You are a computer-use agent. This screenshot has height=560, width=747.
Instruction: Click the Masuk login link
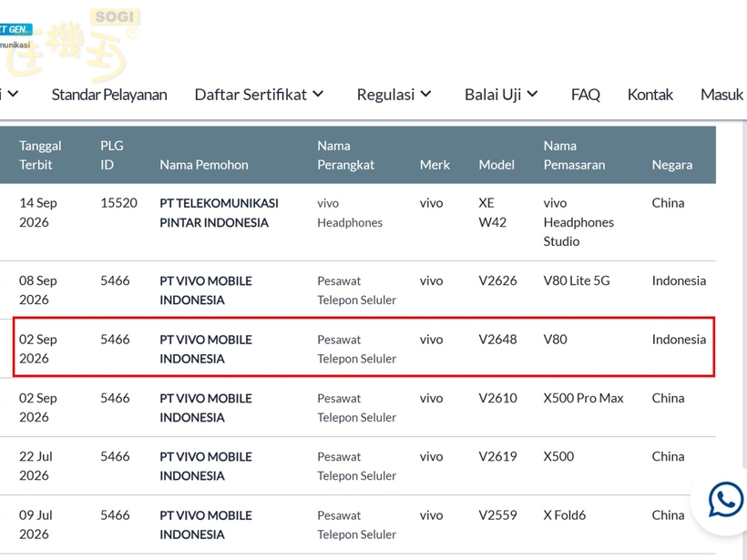tap(721, 95)
